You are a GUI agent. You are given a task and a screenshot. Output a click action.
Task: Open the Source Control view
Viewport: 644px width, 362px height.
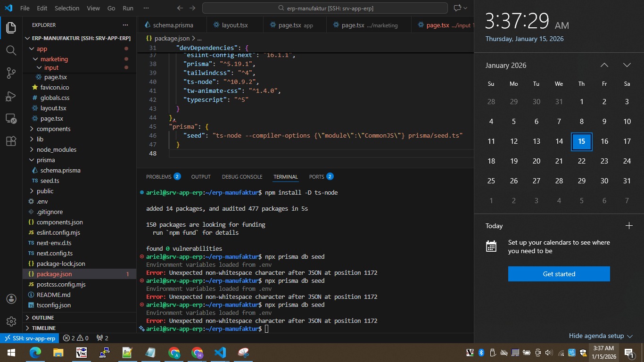coord(11,73)
